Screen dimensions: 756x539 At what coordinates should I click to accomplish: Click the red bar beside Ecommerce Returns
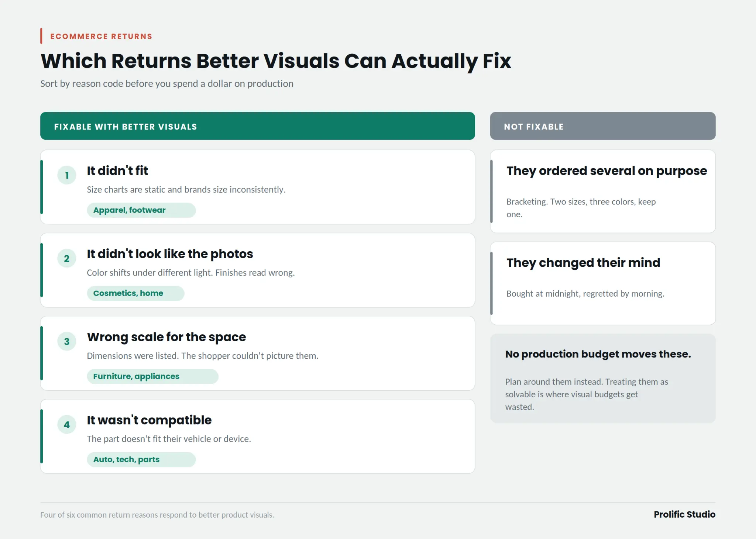[x=41, y=36]
